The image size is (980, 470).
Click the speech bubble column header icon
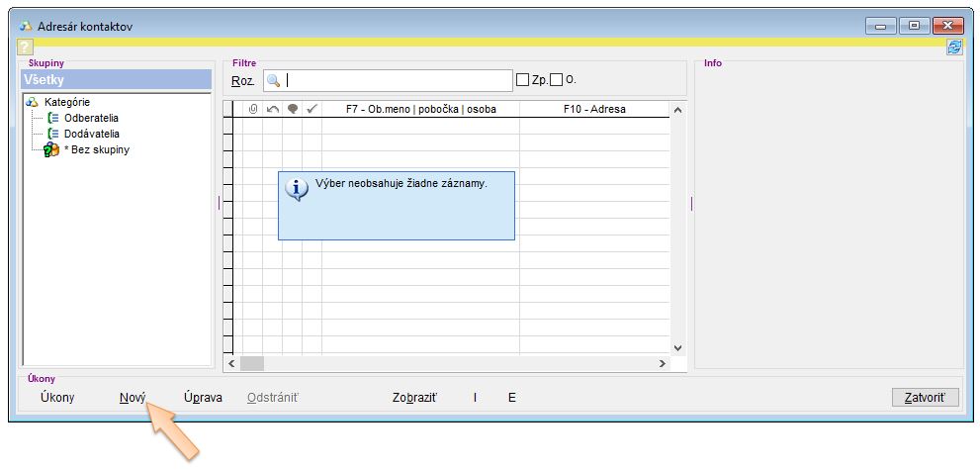tap(292, 110)
